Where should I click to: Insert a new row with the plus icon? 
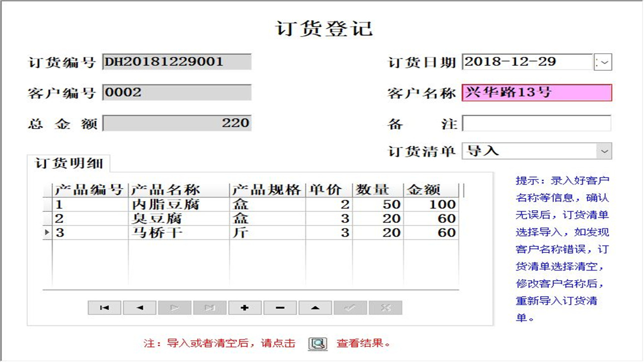[x=245, y=308]
